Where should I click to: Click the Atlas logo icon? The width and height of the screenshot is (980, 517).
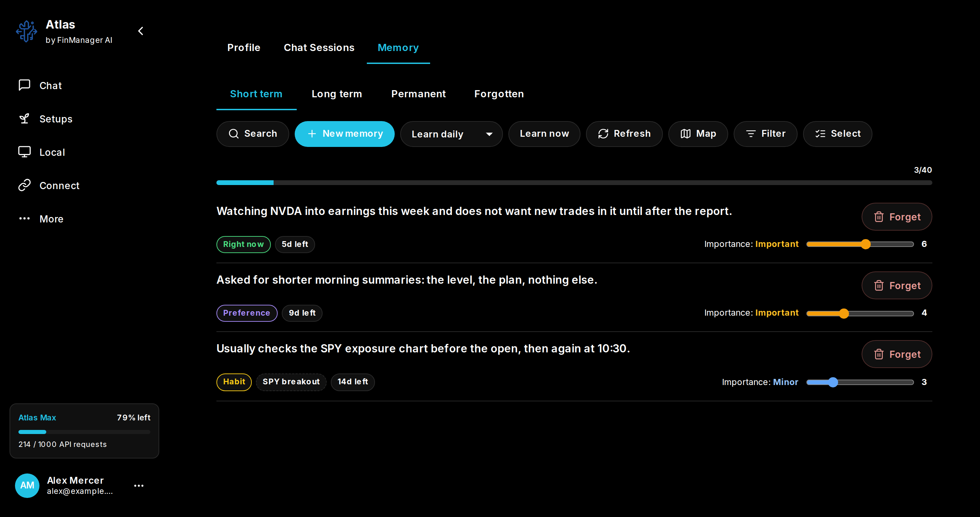point(26,31)
